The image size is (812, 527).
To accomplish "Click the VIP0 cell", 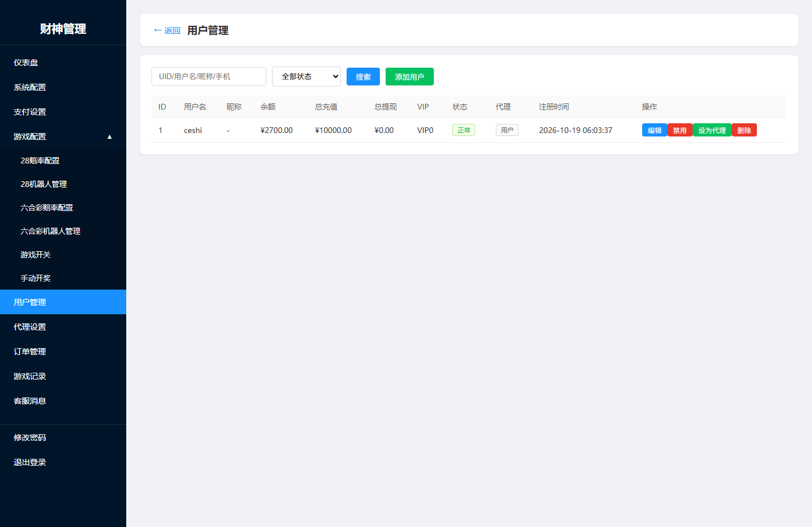I will pyautogui.click(x=425, y=130).
